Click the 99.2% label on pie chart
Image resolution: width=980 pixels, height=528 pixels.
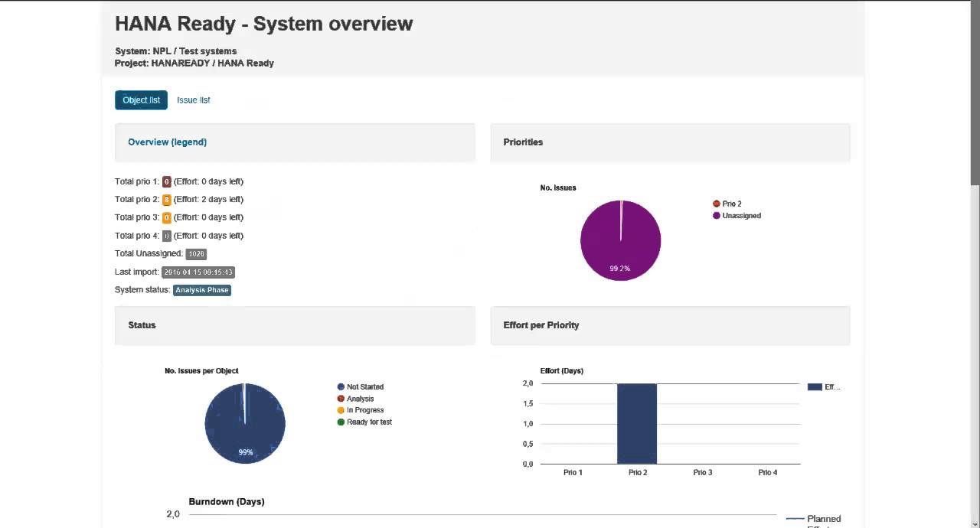point(620,269)
